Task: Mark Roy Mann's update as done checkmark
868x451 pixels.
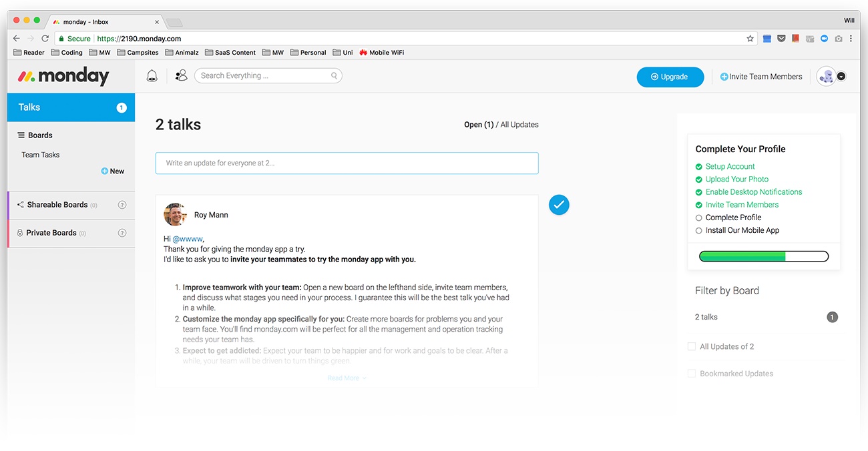Action: (559, 205)
